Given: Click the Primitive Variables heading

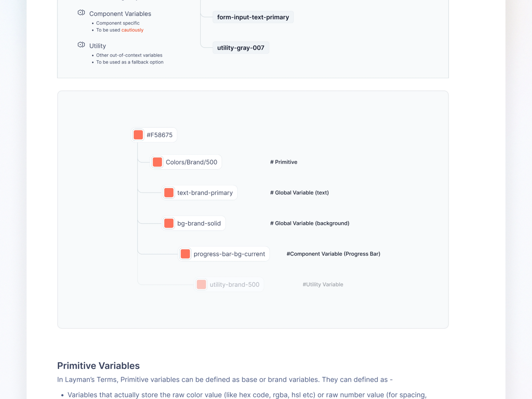Looking at the screenshot, I should pyautogui.click(x=98, y=366).
